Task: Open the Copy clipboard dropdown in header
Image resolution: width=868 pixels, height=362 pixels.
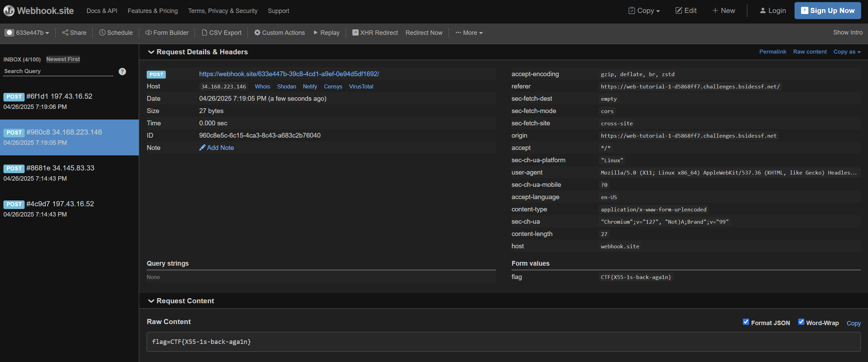Action: point(644,11)
